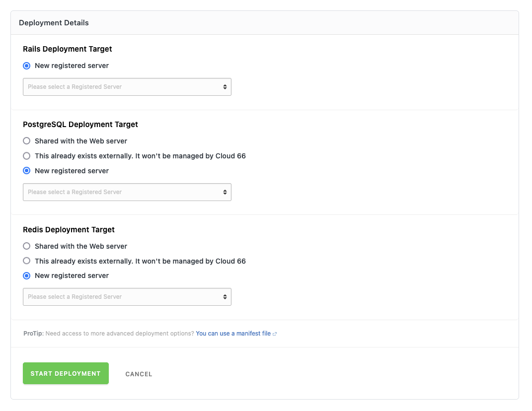
Task: Select PostgreSQL New registered server radio
Action: tap(26, 171)
